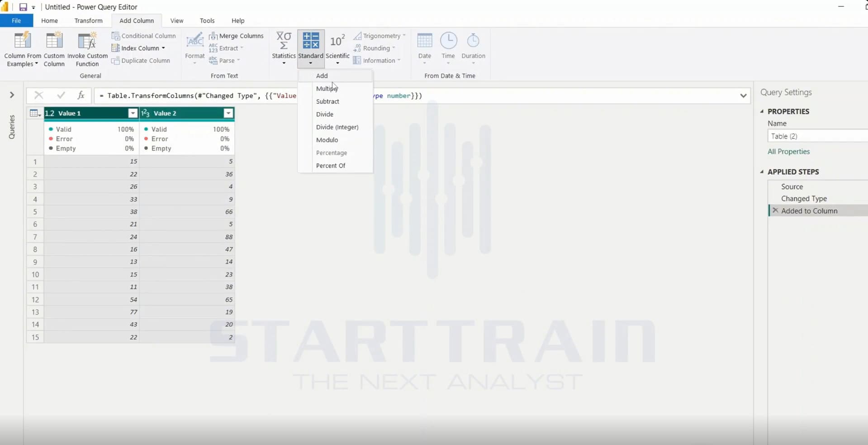
Task: Click Column From Examples icon
Action: (22, 41)
